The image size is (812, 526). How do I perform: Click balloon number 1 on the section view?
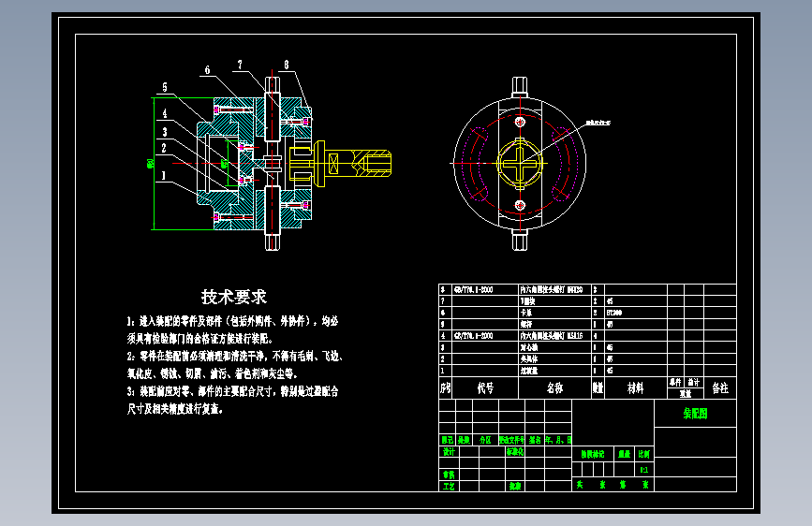pyautogui.click(x=164, y=176)
